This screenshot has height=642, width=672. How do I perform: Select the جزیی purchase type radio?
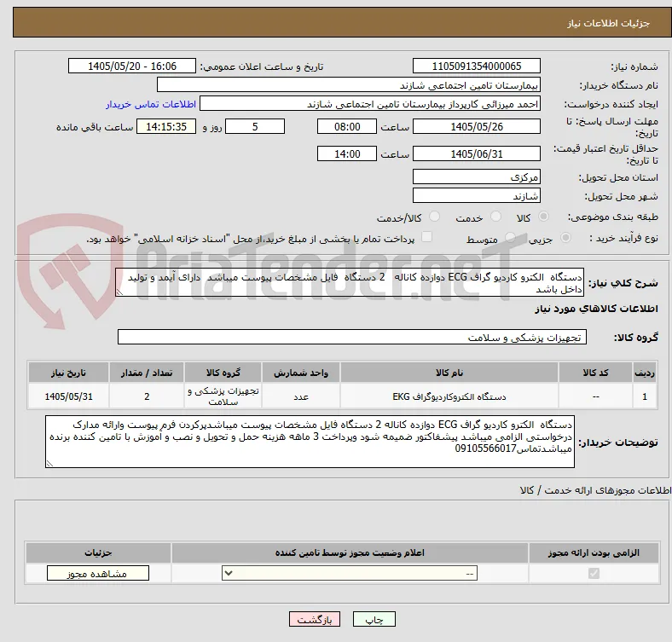pos(565,237)
